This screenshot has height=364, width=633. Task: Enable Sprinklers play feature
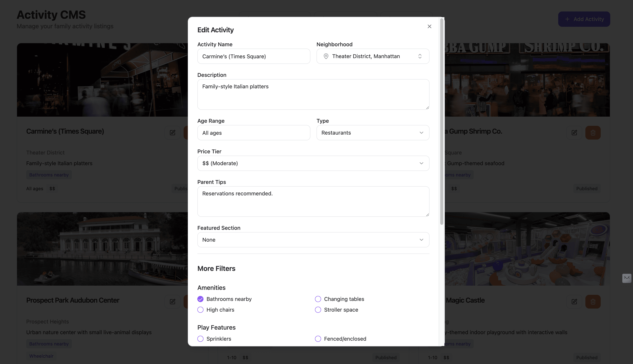(200, 339)
